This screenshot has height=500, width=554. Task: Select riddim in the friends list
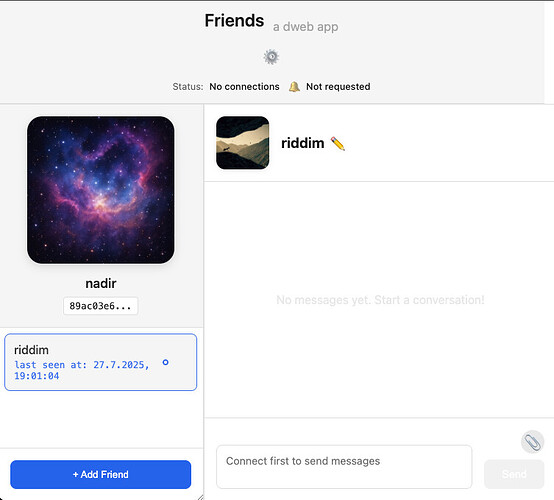tap(101, 362)
